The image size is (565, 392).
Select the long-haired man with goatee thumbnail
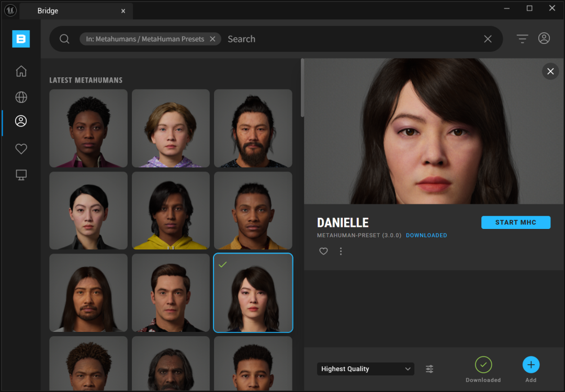click(88, 293)
